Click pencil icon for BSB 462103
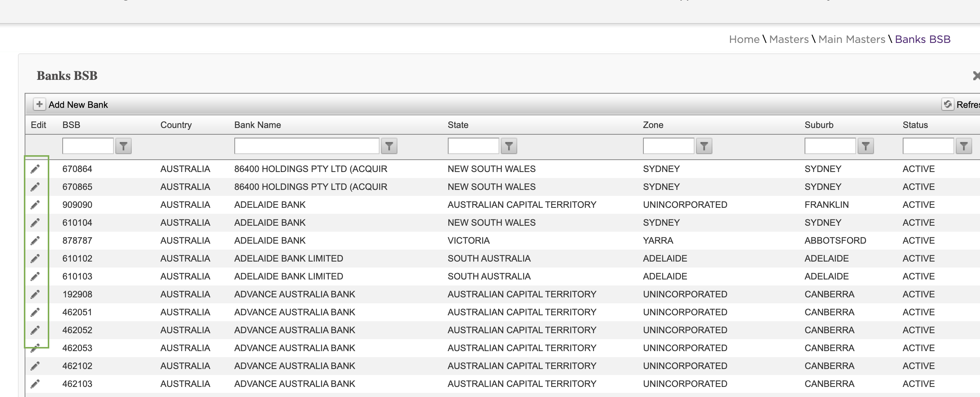The image size is (980, 397). (x=35, y=383)
